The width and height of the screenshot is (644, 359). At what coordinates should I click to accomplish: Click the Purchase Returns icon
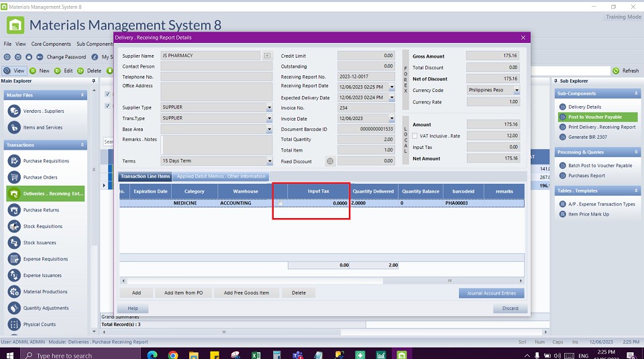click(13, 210)
